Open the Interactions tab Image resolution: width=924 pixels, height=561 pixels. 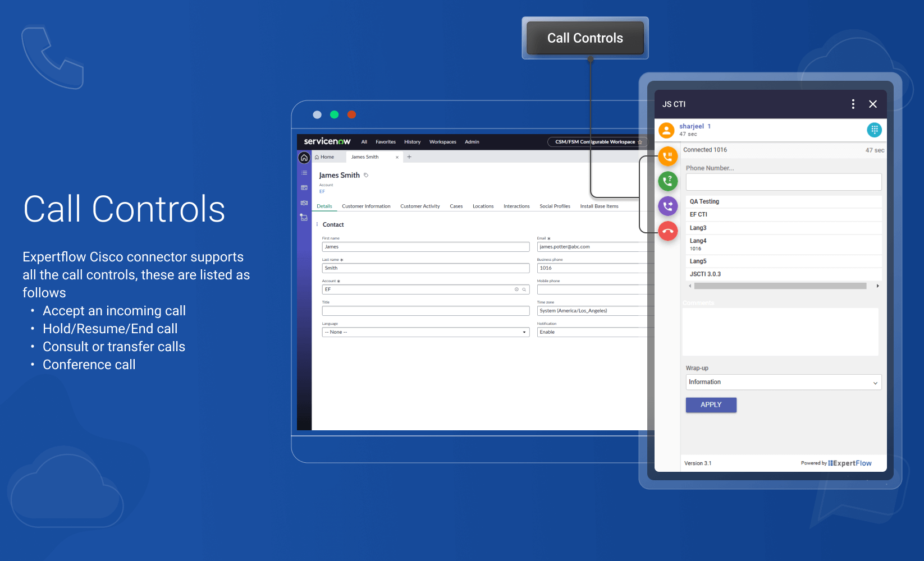point(516,206)
